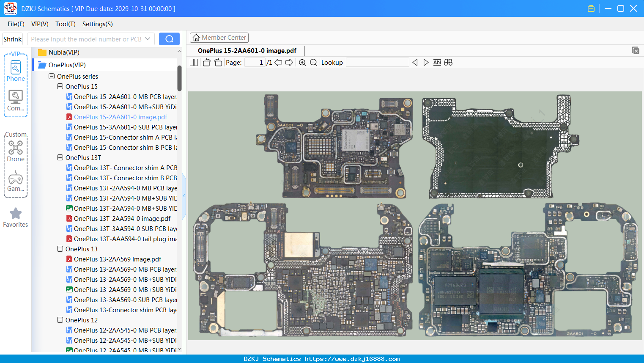Image resolution: width=644 pixels, height=363 pixels.
Task: Click the Shrink button
Action: click(x=12, y=39)
